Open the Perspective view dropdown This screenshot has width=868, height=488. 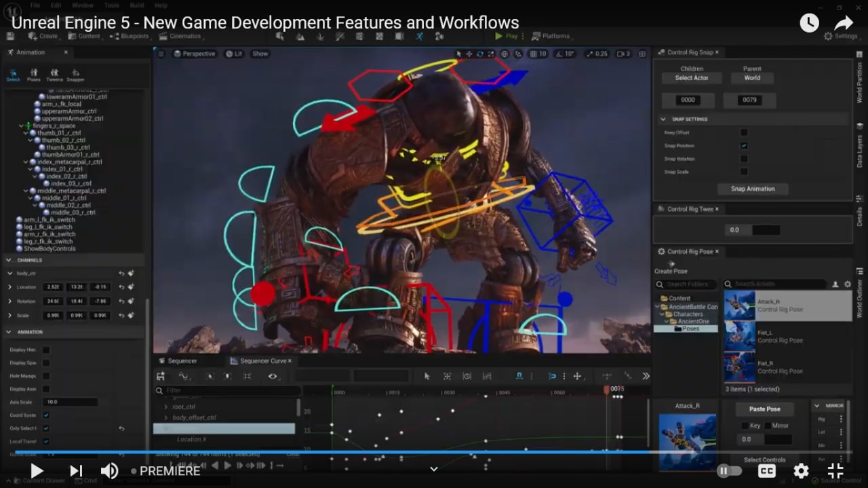click(x=195, y=54)
